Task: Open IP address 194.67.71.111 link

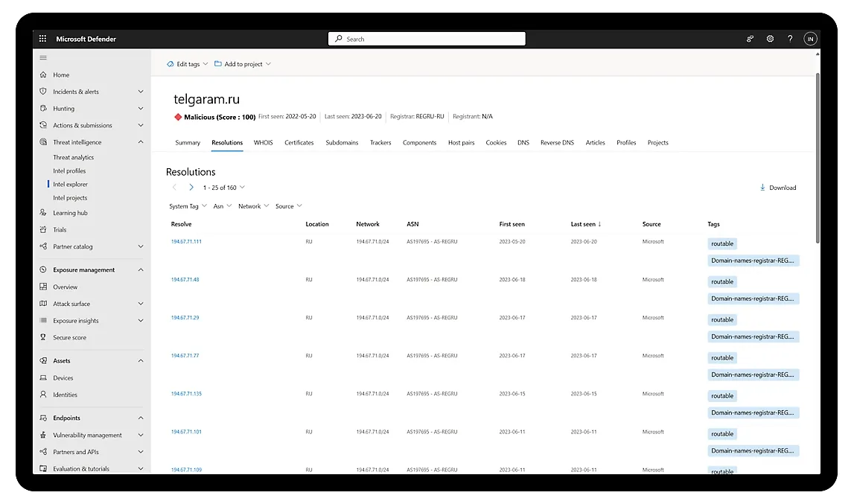Action: pos(186,242)
